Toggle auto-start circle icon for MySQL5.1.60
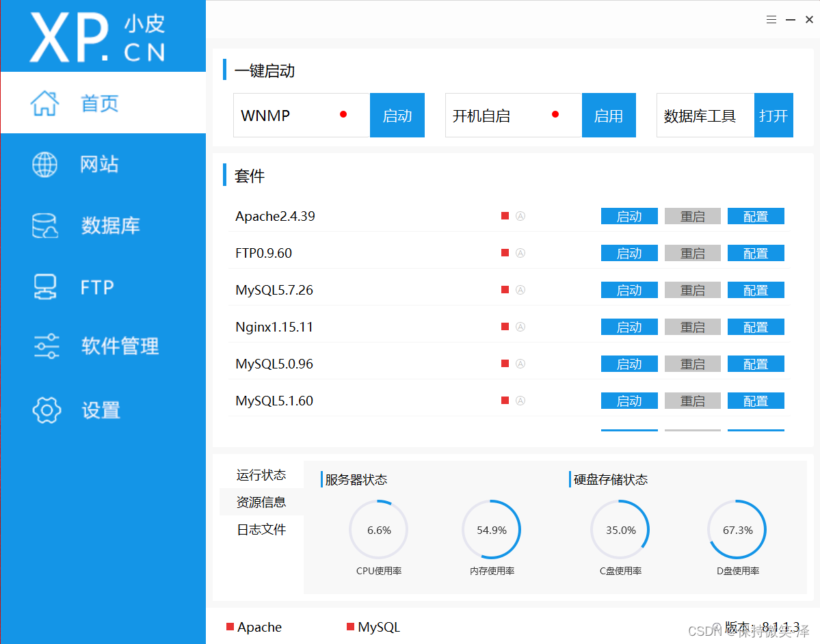The height and width of the screenshot is (644, 820). tap(520, 401)
